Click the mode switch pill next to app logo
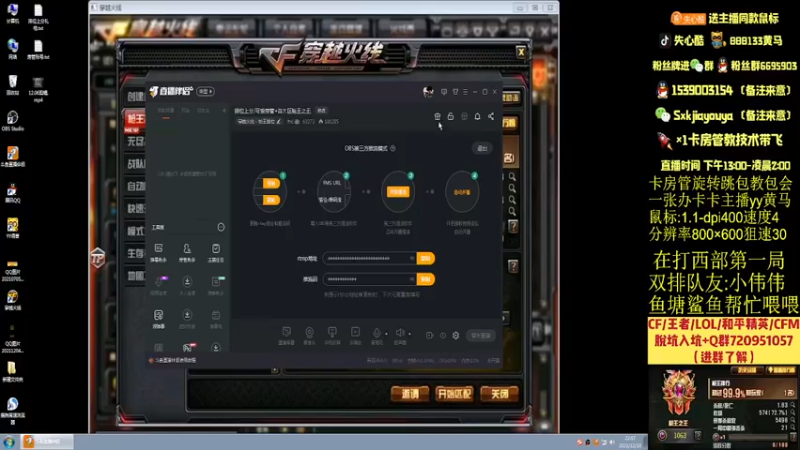The height and width of the screenshot is (450, 800). [206, 91]
